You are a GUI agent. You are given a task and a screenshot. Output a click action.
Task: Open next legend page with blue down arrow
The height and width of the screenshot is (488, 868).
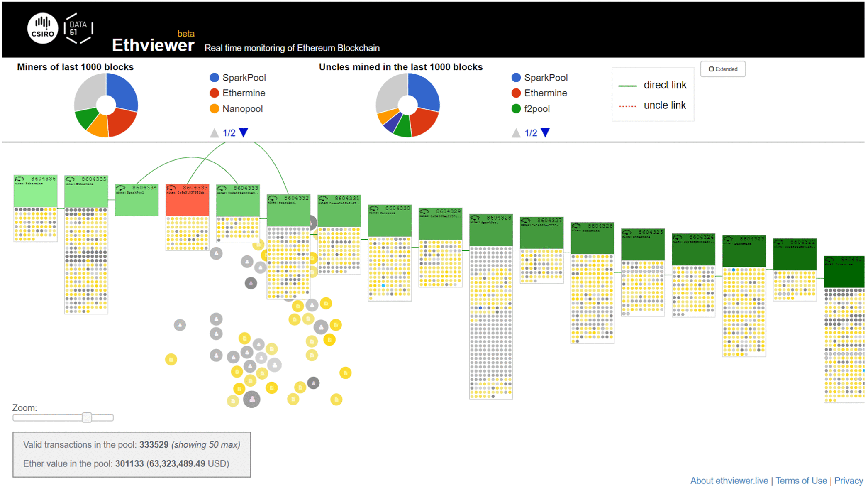point(244,132)
